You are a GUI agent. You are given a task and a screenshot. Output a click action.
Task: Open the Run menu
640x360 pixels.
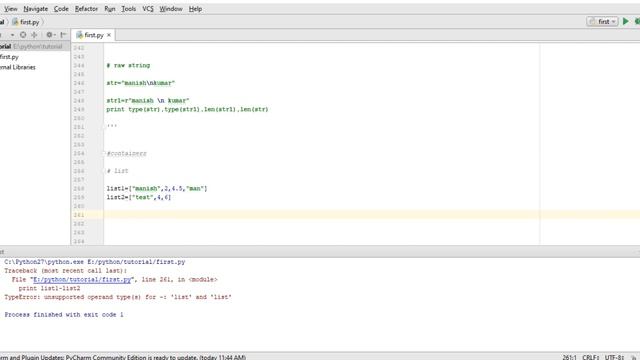(109, 9)
